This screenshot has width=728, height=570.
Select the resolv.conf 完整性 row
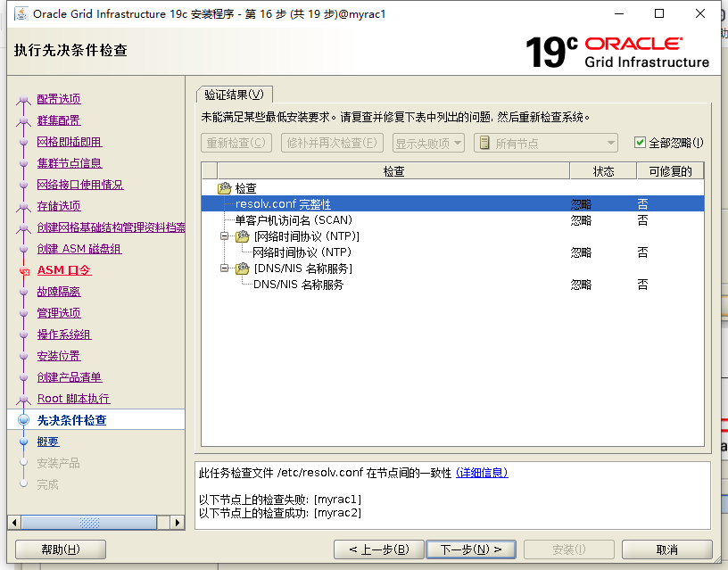(452, 203)
